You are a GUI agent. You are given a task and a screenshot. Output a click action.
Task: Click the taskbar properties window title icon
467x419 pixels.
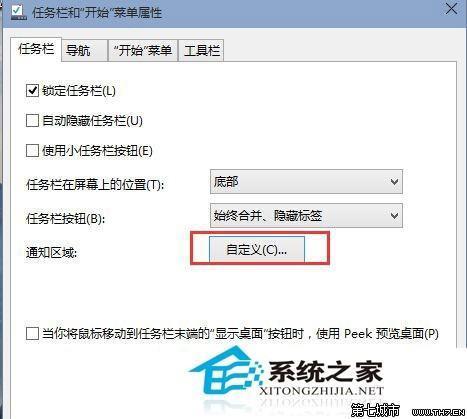18,12
